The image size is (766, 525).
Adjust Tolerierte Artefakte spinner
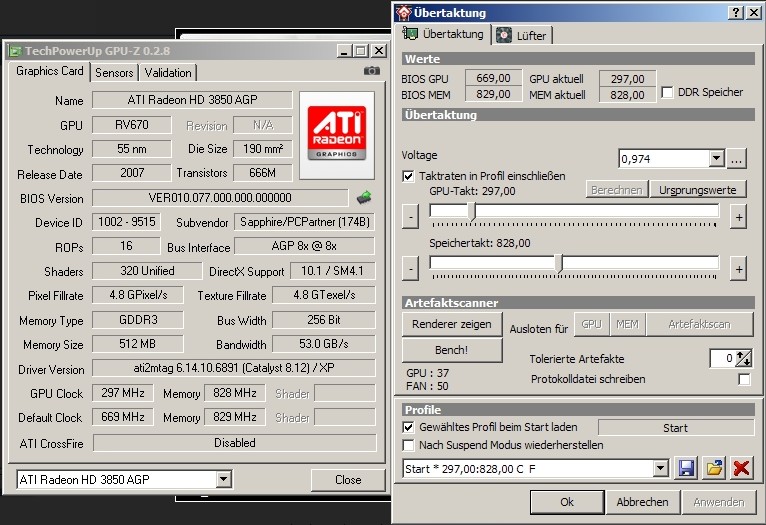pyautogui.click(x=744, y=358)
